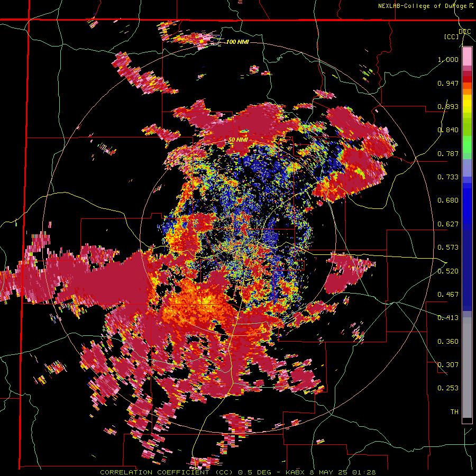Click the 50 NMI range ring label
476x476 pixels.
[238, 140]
